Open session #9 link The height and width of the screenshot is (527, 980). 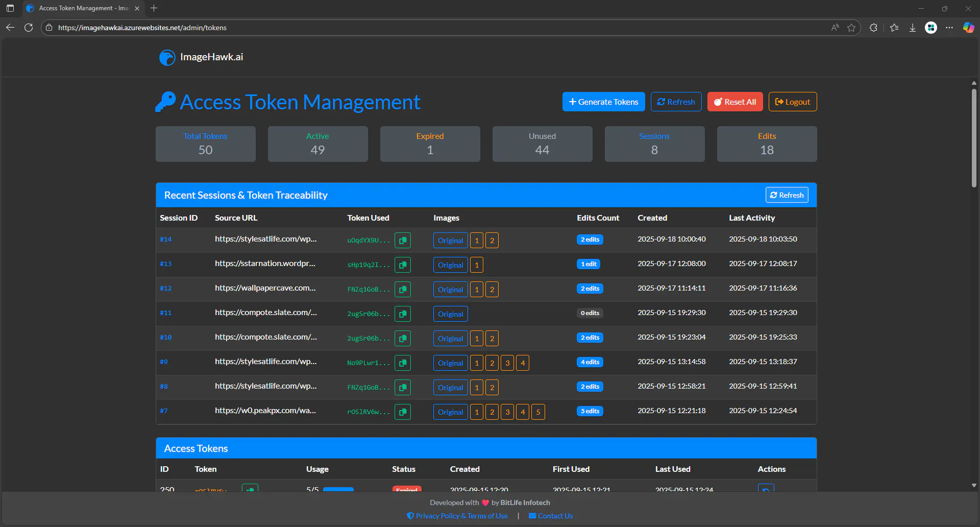pos(163,362)
